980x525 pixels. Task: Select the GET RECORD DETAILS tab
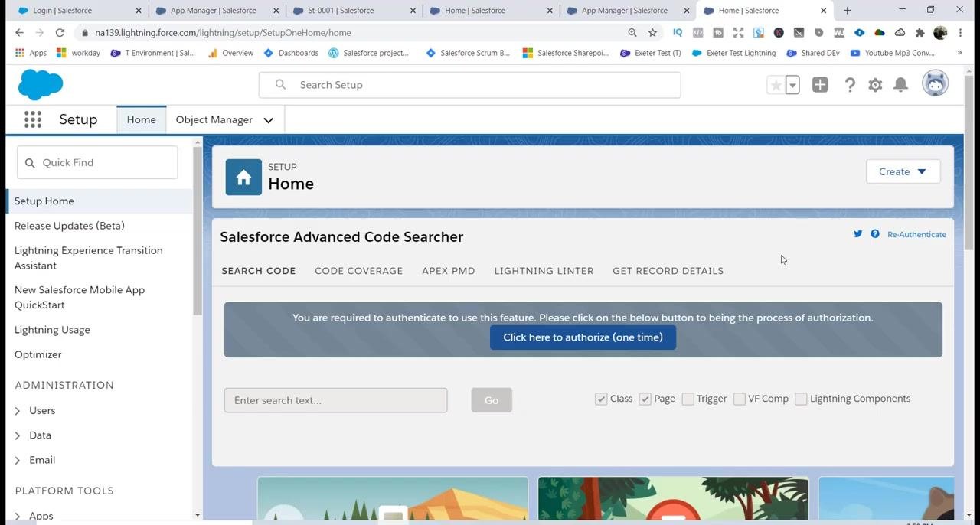pyautogui.click(x=668, y=271)
